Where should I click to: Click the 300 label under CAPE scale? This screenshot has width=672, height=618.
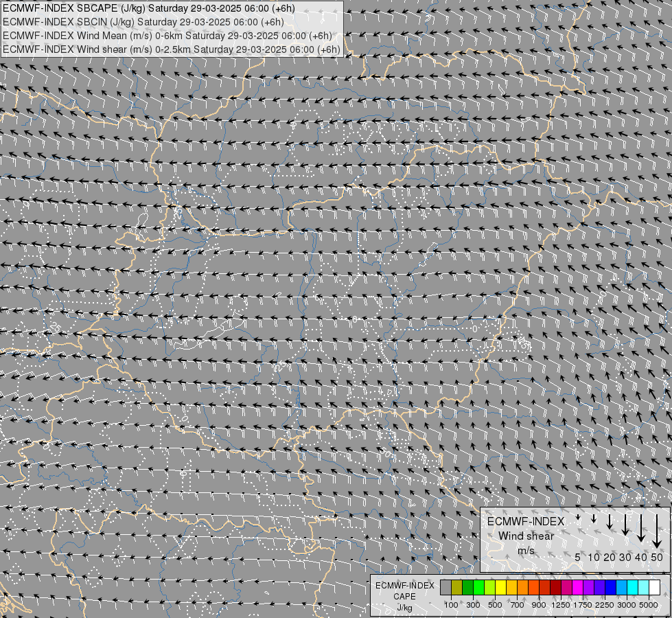click(473, 605)
